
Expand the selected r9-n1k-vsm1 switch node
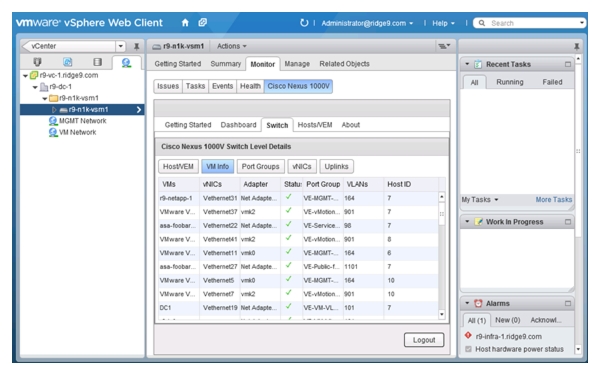tap(54, 110)
